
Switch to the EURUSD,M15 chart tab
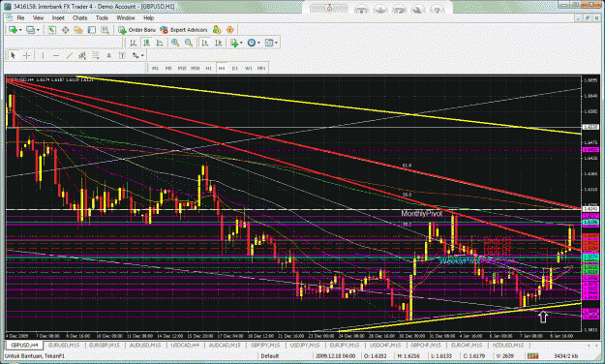point(64,345)
